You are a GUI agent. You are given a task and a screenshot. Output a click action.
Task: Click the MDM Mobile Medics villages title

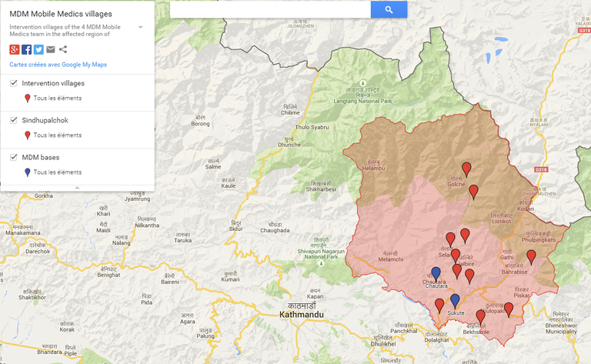tap(61, 14)
